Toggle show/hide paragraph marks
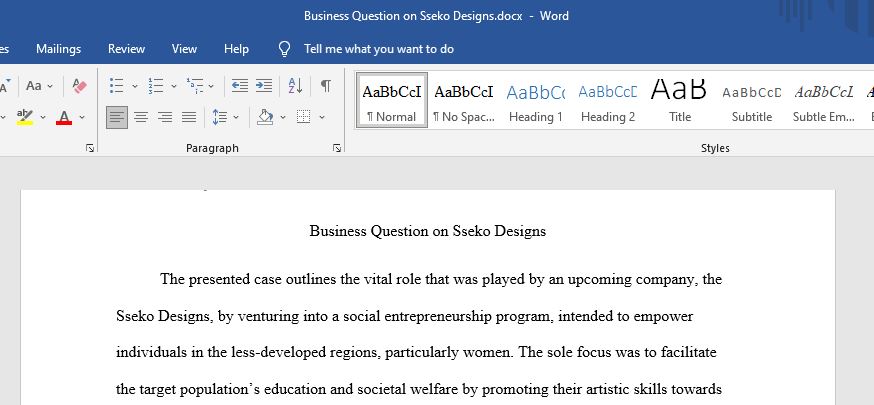Viewport: 874px width, 405px height. pos(326,86)
